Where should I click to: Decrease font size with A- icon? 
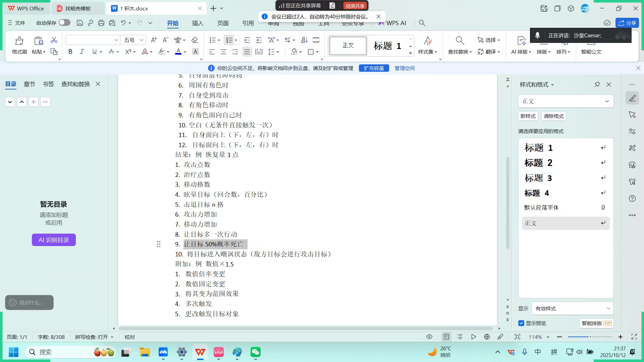click(x=165, y=40)
